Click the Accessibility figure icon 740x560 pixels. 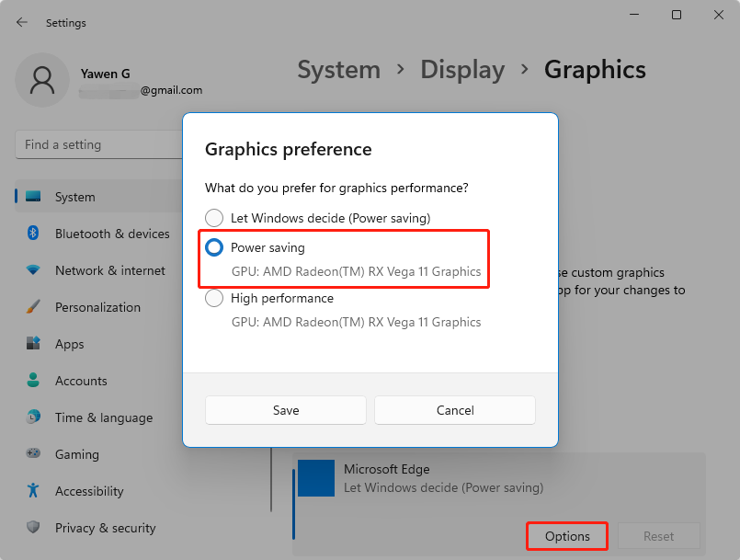pyautogui.click(x=31, y=491)
